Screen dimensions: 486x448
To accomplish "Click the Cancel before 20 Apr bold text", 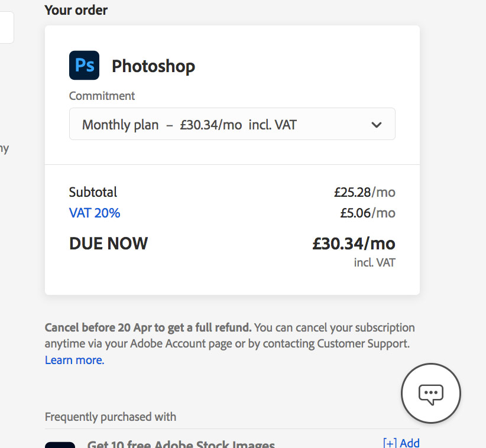I will coord(148,327).
